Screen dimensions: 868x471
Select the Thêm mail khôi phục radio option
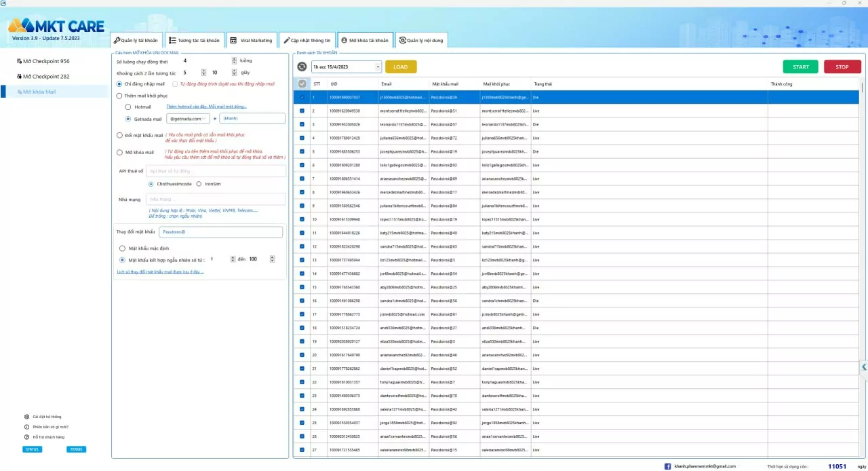coord(119,96)
